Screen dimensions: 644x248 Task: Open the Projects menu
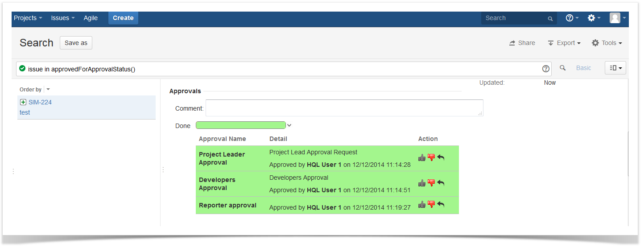pos(28,18)
